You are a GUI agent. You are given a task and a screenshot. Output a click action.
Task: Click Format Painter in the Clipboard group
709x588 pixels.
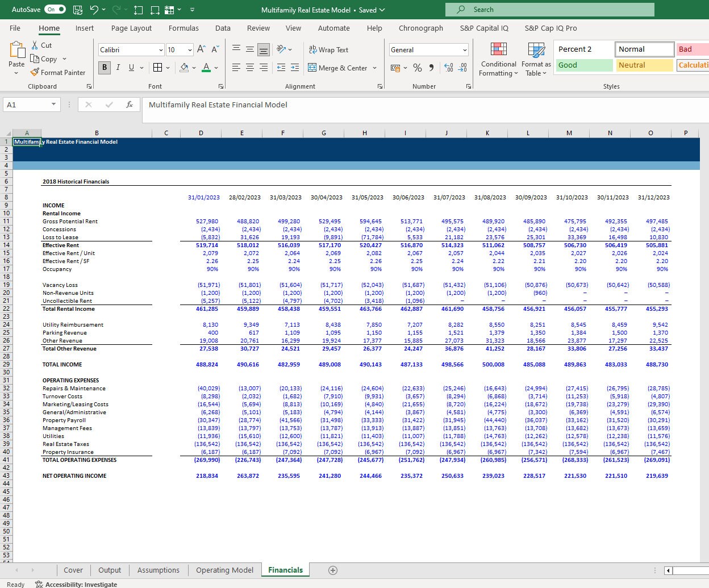click(x=59, y=73)
